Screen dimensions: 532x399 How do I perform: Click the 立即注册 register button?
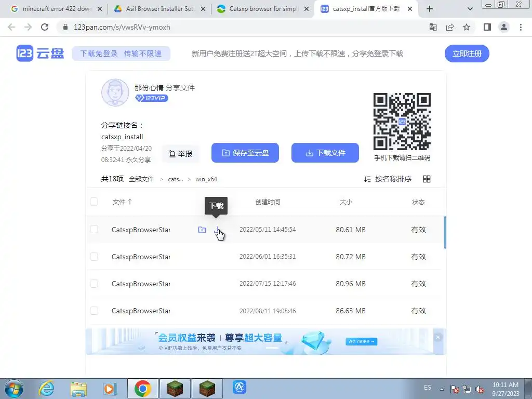(467, 54)
